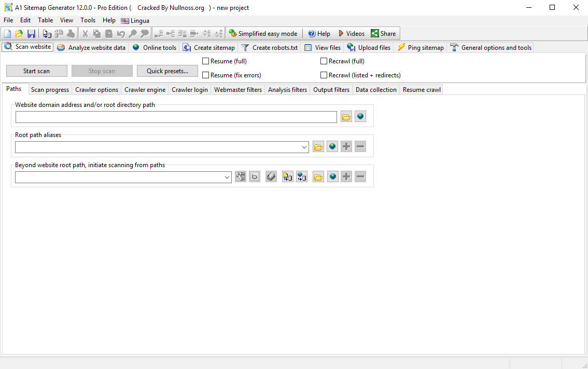588x369 pixels.
Task: Click plus icon in Beyond website root path row
Action: tap(346, 177)
